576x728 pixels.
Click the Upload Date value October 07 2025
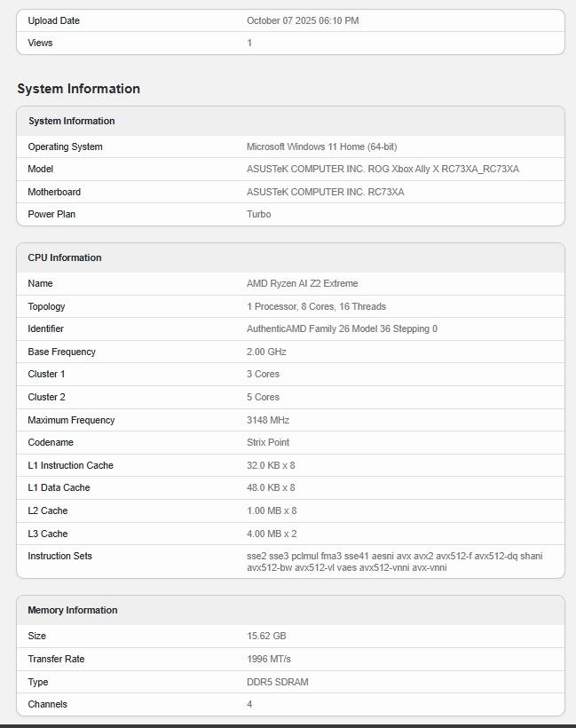point(303,20)
